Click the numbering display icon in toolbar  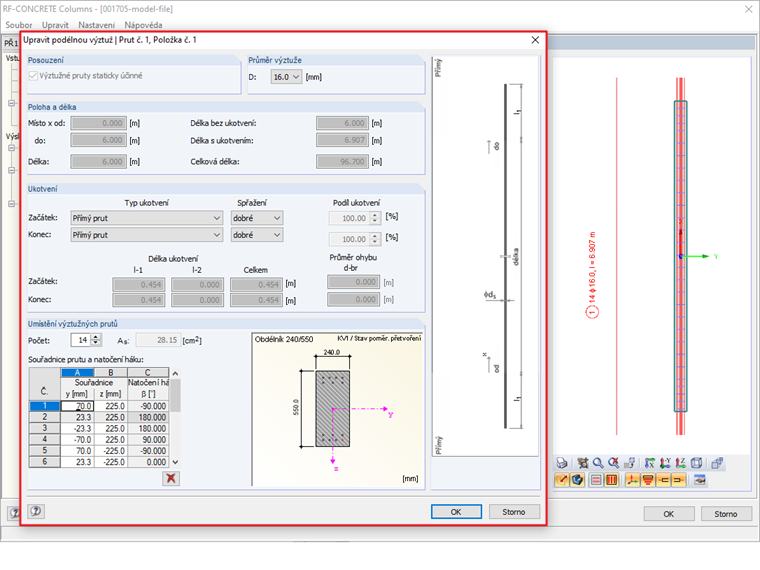coord(630,463)
